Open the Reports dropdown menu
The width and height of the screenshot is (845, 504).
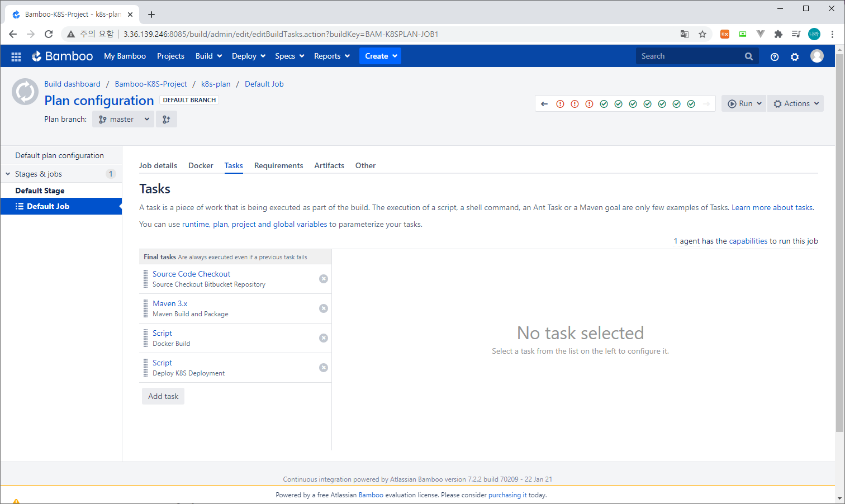332,56
